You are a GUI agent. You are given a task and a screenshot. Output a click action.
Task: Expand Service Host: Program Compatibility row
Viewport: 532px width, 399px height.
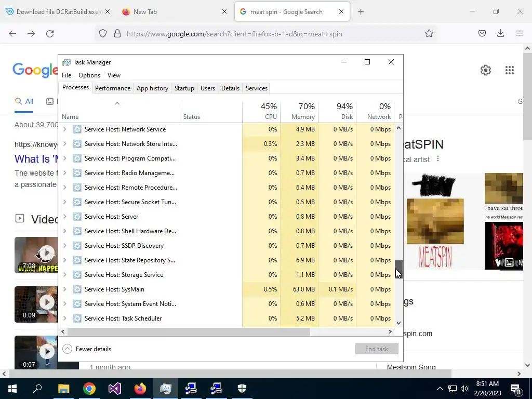[x=65, y=158]
